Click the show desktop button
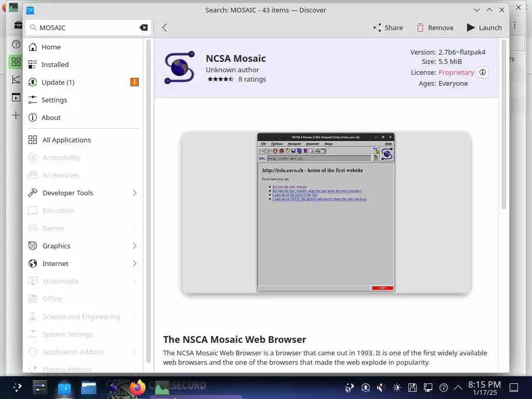The image size is (532, 399). click(514, 388)
